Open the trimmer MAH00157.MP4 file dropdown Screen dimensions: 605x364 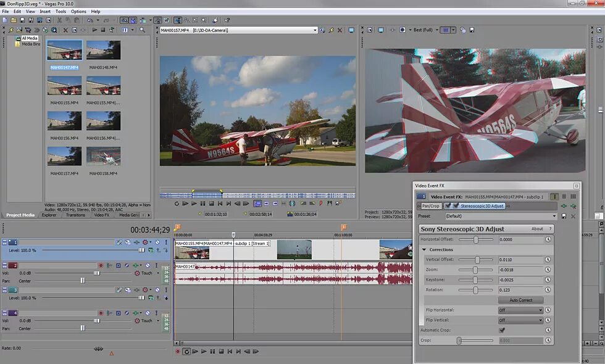point(315,30)
